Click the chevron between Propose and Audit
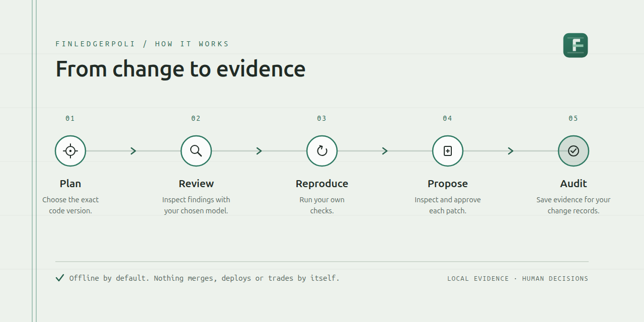 (511, 151)
